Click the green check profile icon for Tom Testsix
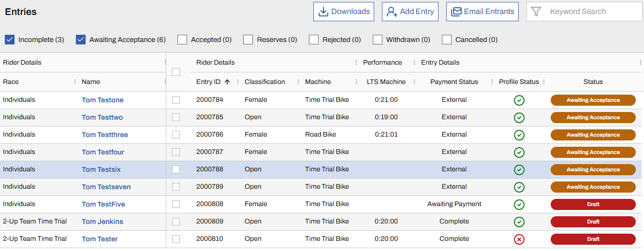This screenshot has width=644, height=251. [x=519, y=169]
